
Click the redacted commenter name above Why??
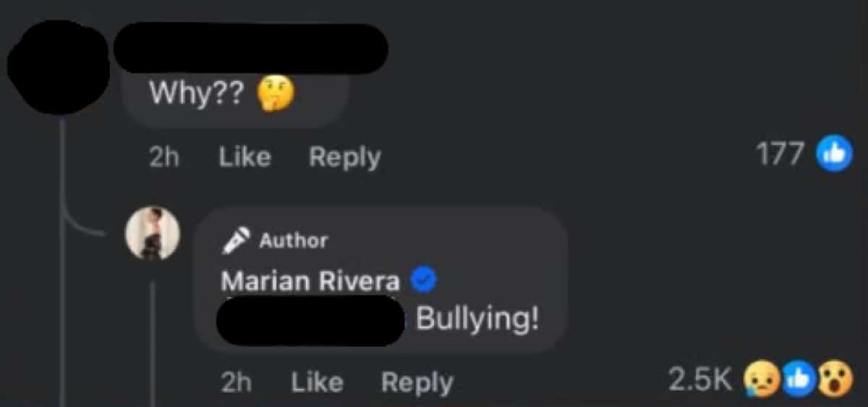click(x=251, y=48)
